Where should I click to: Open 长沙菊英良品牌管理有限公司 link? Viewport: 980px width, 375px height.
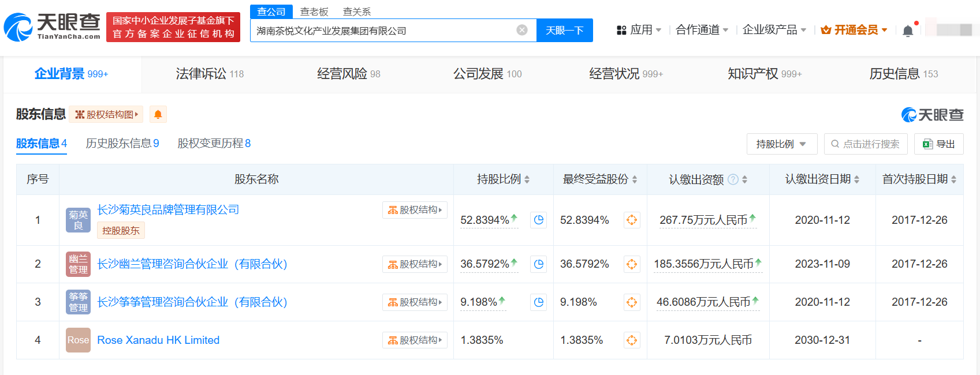(x=168, y=210)
